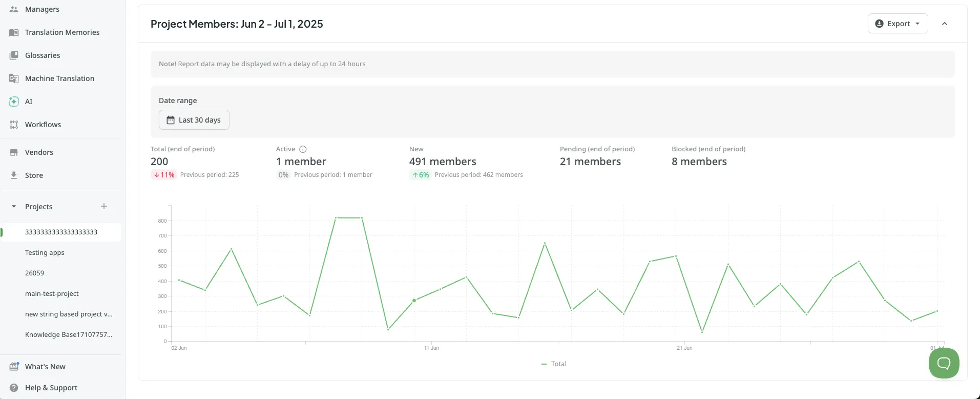This screenshot has height=399, width=980.
Task: Click the Workflows icon
Action: click(14, 125)
